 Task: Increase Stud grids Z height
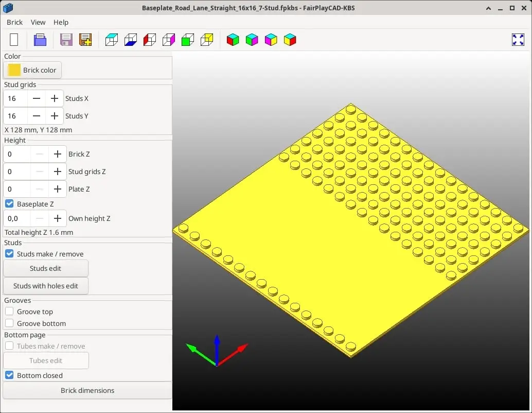click(x=57, y=171)
